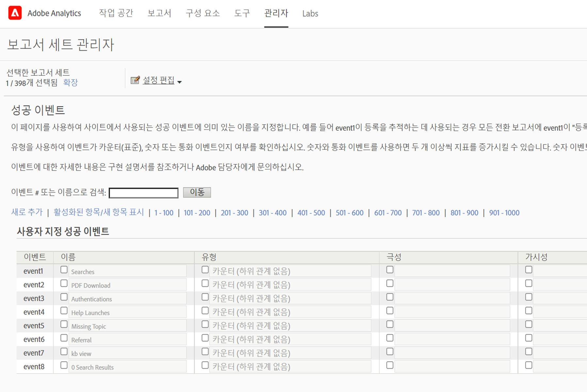Check the name checkbox for kb view

[64, 352]
